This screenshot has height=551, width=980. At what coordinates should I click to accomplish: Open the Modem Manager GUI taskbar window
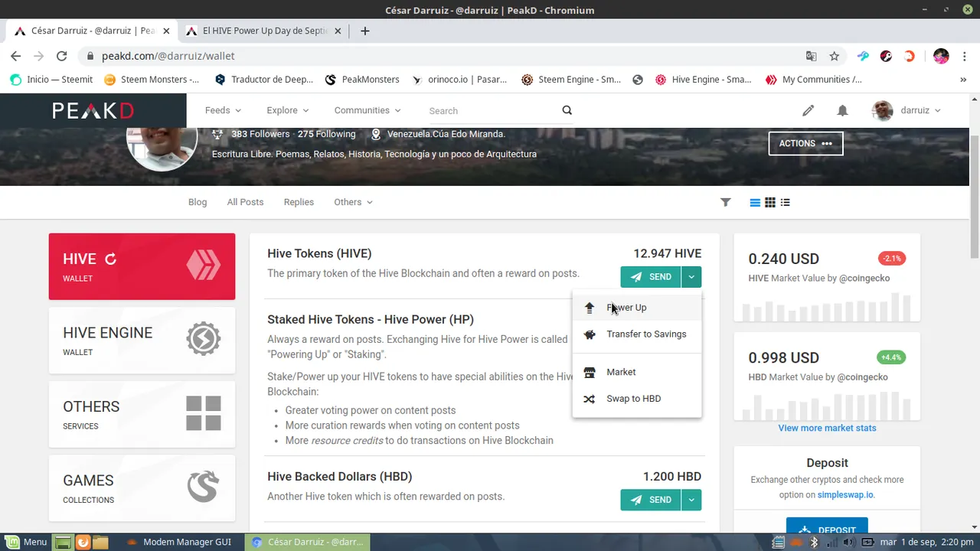coord(180,542)
